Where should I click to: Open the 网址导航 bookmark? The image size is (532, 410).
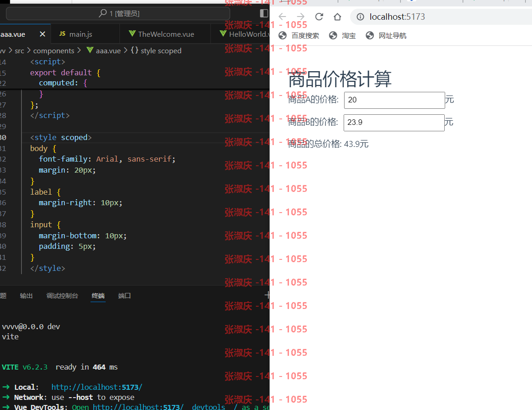tap(386, 36)
